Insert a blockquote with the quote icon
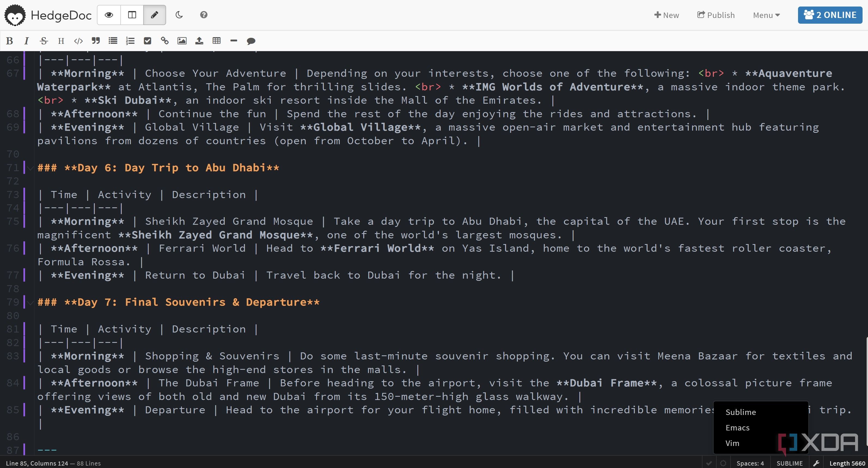This screenshot has height=468, width=868. [x=96, y=41]
